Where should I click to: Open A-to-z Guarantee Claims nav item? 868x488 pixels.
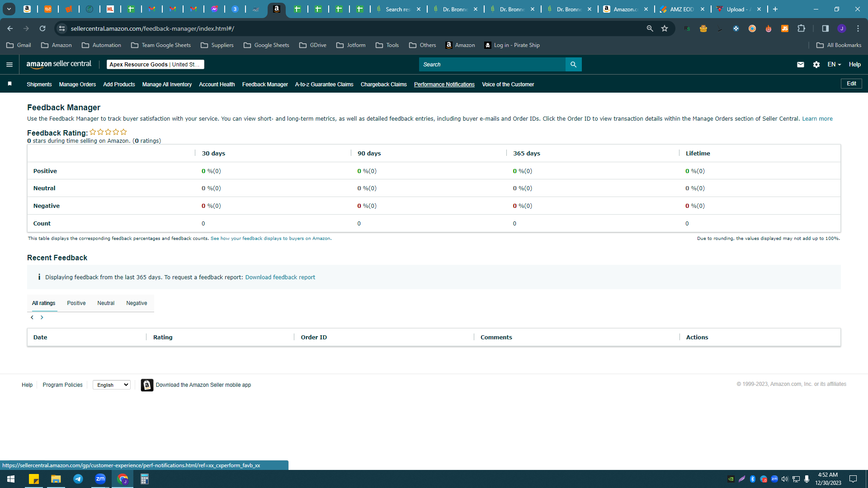coord(324,84)
